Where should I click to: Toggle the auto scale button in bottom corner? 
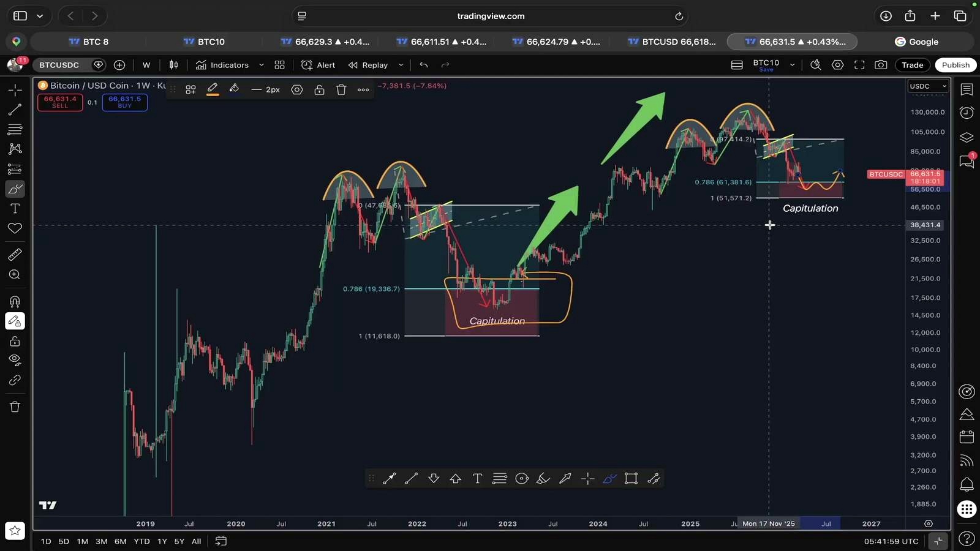(x=938, y=541)
